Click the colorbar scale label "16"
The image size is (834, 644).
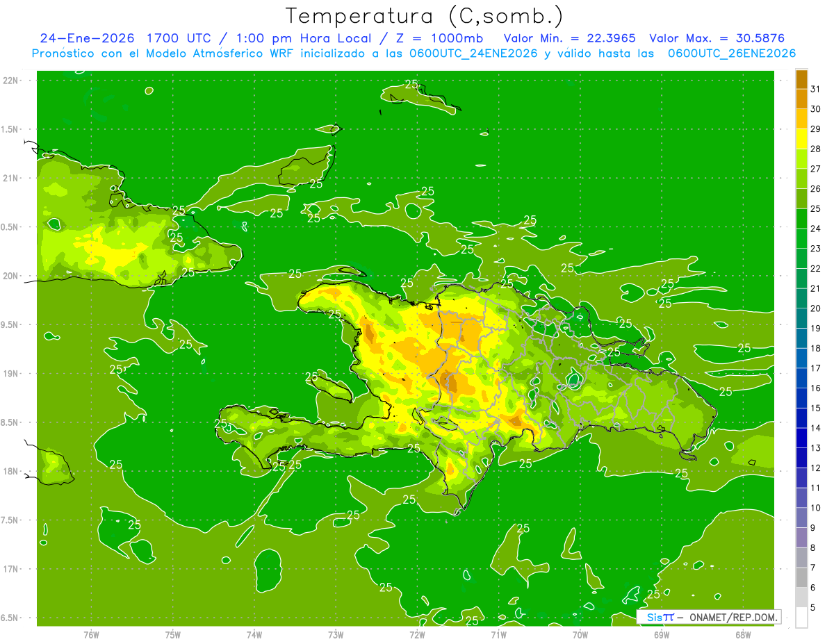tap(816, 388)
